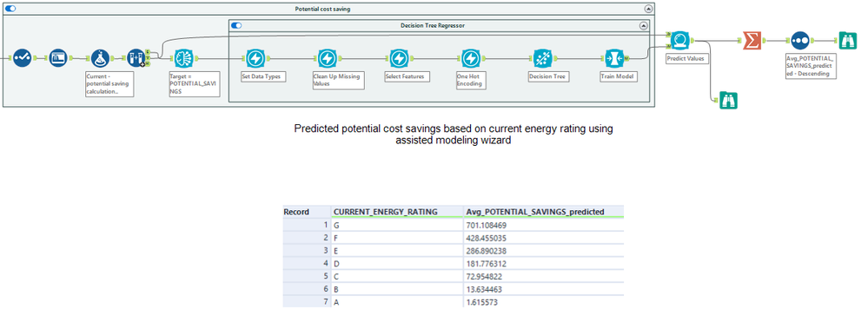Click the Set Data Types tool icon
This screenshot has width=868, height=316.
255,57
